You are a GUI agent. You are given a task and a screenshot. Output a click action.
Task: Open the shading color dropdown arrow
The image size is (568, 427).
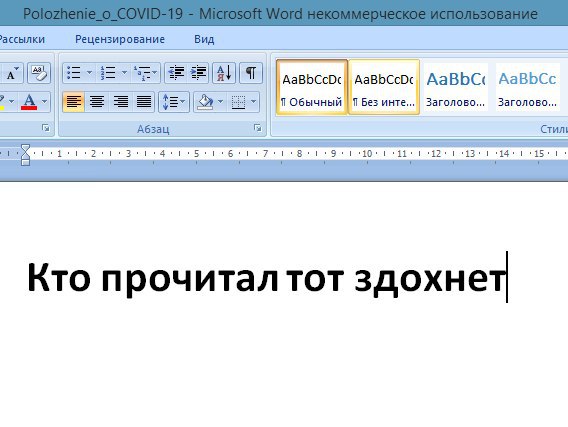pos(221,102)
